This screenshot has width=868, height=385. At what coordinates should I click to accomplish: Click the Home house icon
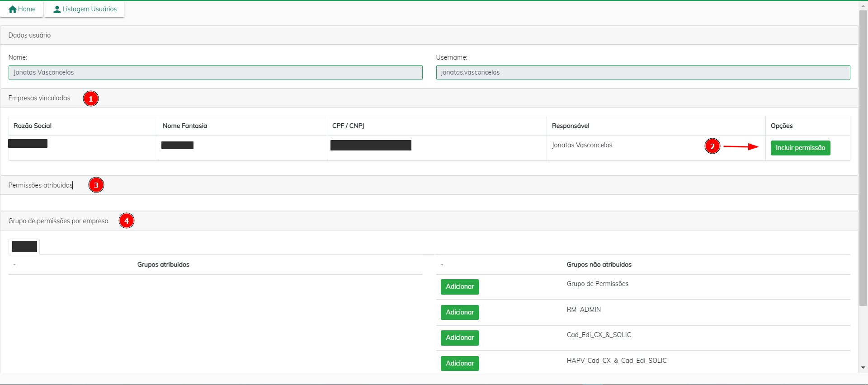13,9
